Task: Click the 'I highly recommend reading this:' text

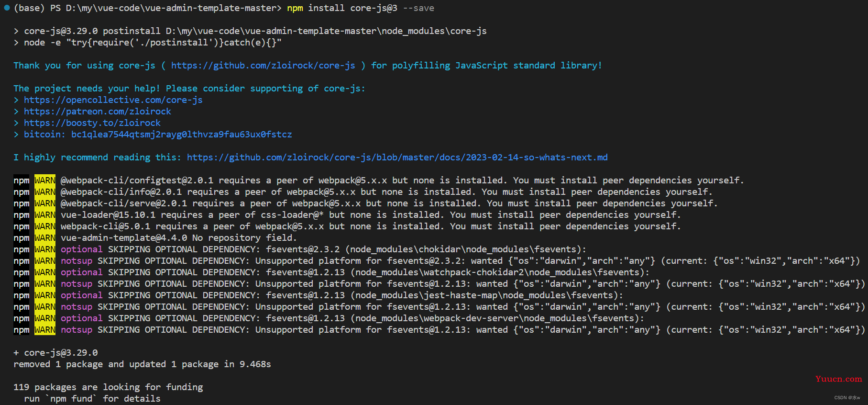Action: [97, 157]
